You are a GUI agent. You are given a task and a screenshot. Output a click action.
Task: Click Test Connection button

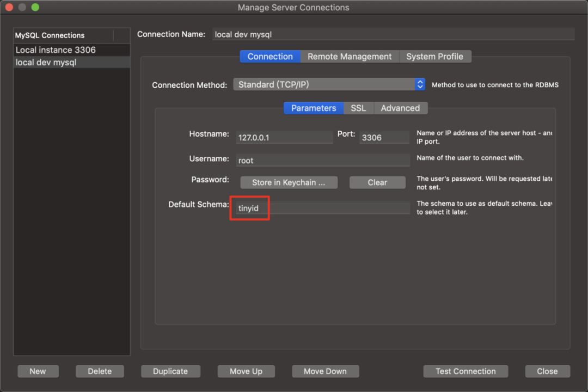tap(465, 371)
